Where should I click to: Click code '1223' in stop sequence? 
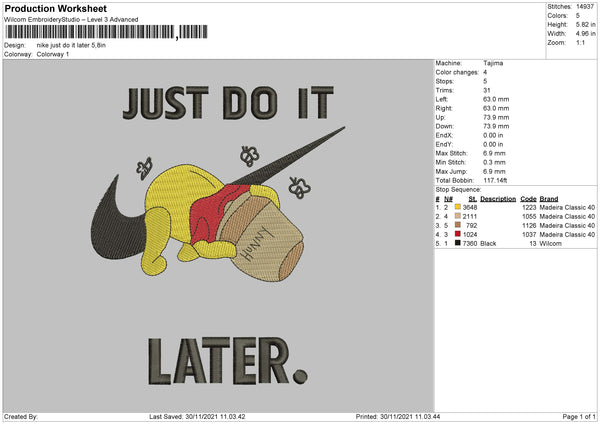529,207
